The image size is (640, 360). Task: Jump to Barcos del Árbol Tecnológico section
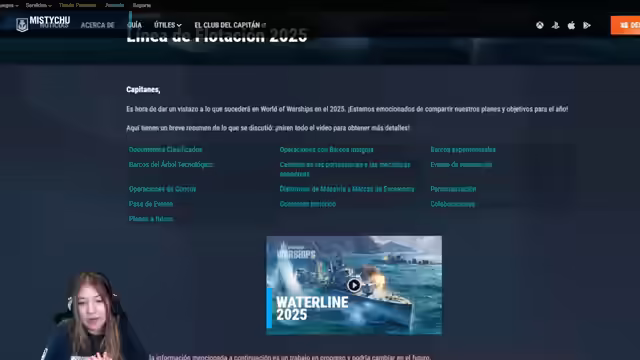click(x=171, y=164)
